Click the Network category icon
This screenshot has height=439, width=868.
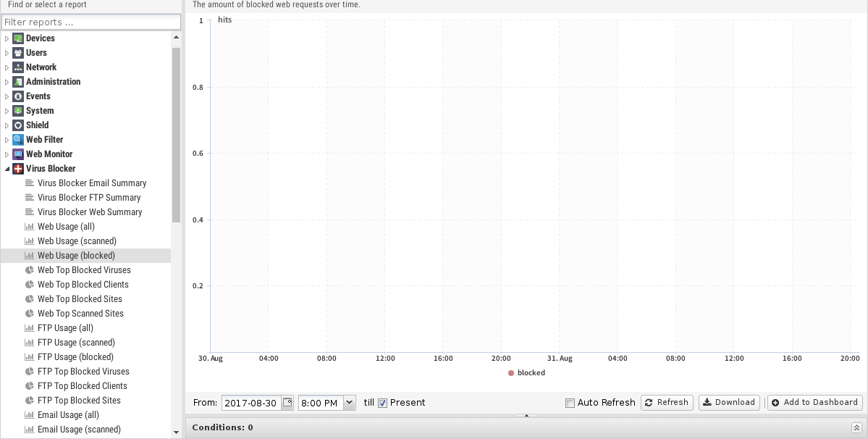[x=17, y=67]
